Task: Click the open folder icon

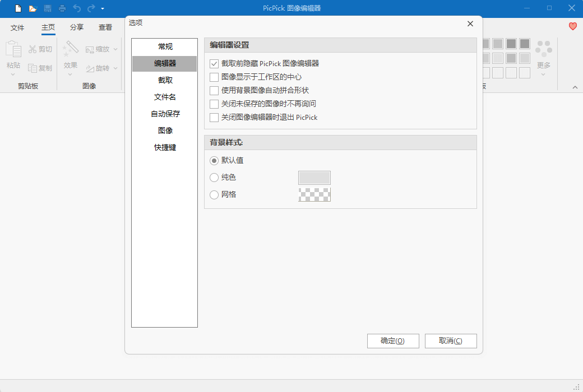Action: pyautogui.click(x=33, y=8)
